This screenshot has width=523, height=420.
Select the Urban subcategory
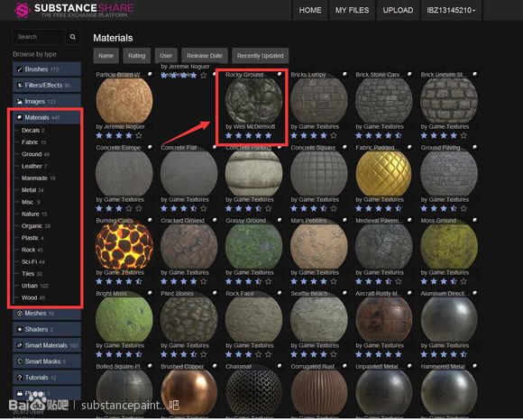[x=34, y=287]
